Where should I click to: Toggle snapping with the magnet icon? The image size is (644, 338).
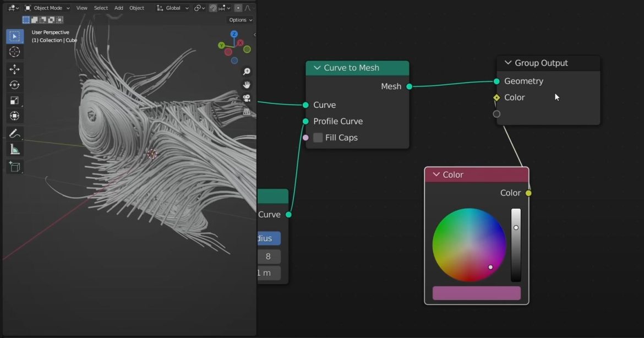point(212,8)
